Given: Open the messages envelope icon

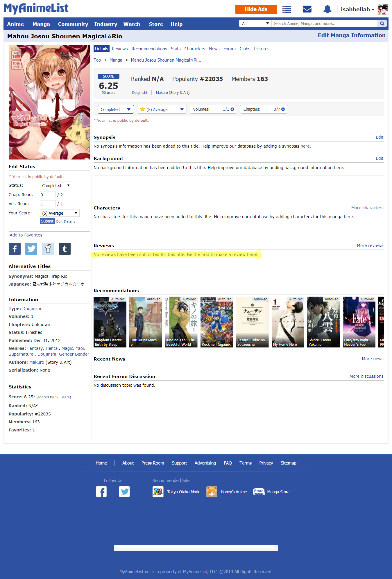Looking at the screenshot, I should click(x=307, y=9).
